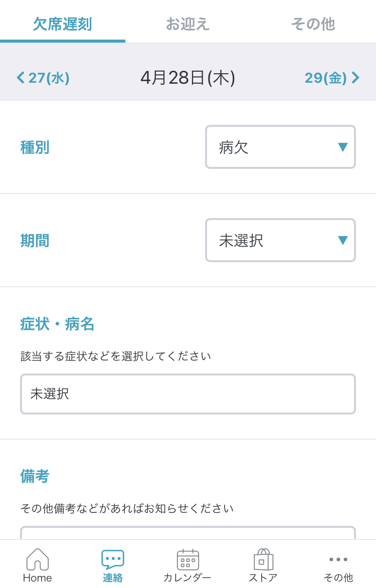Open the Home icon in bottom bar
Screen dimensions: 376x588
(x=38, y=559)
